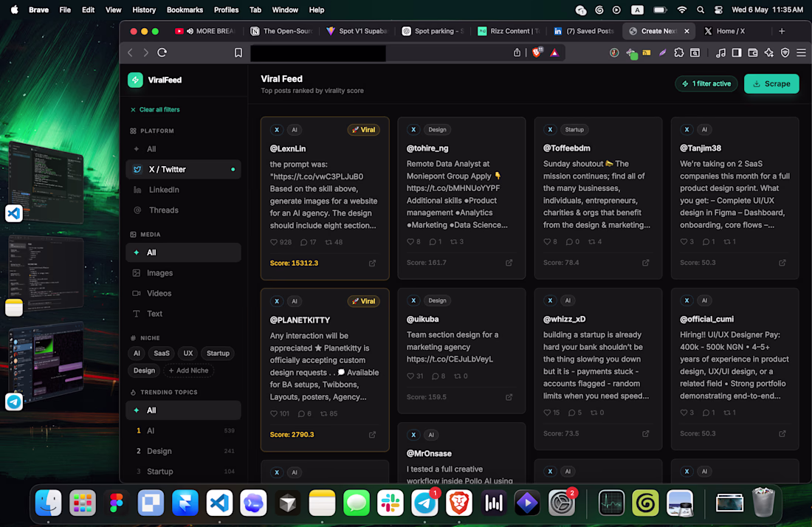Open external link on @PLANETKITTY post card

(372, 434)
